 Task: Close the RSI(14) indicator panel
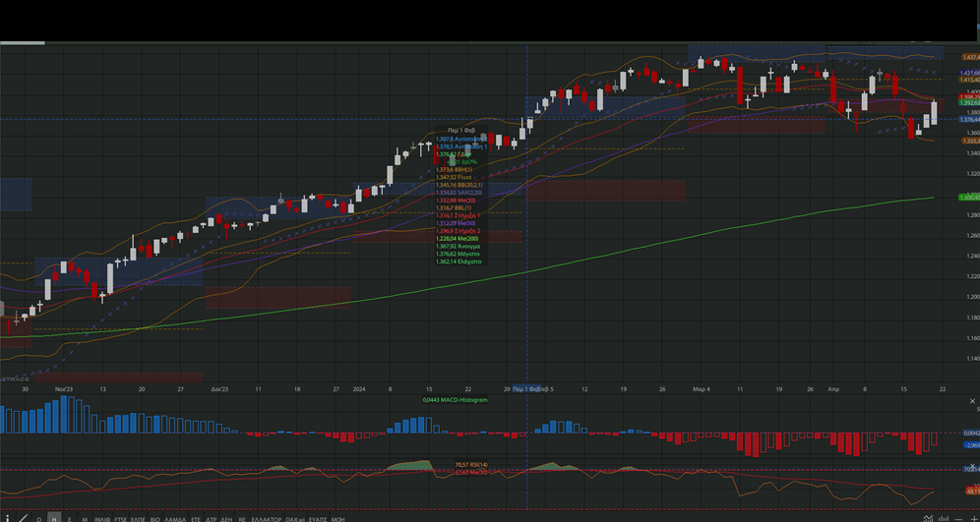click(972, 466)
